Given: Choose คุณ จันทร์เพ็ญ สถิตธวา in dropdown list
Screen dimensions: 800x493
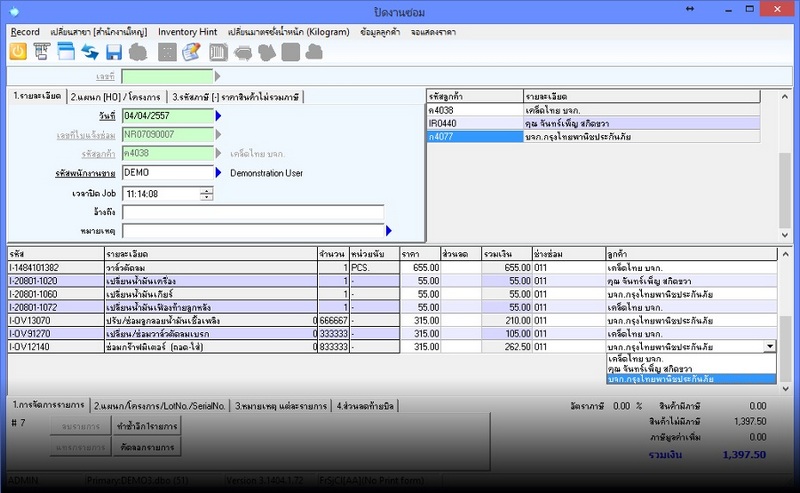Looking at the screenshot, I should click(650, 368).
